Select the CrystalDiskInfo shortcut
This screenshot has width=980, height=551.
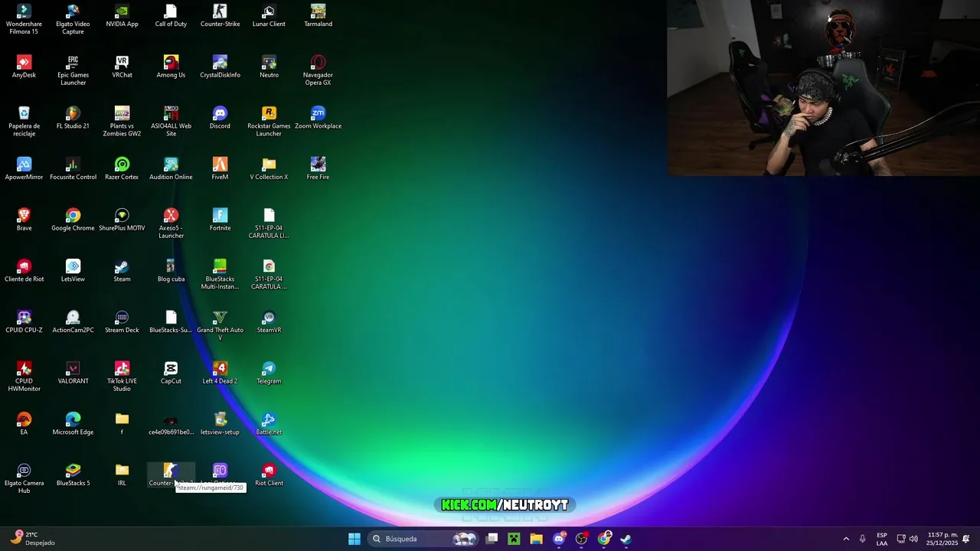pos(220,67)
